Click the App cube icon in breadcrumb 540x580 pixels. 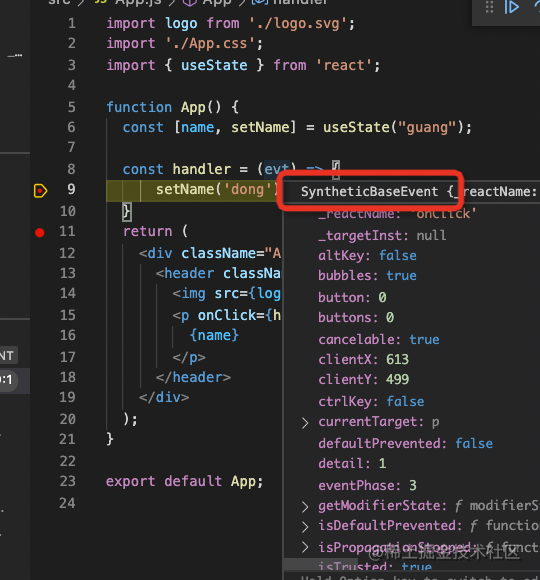point(190,2)
